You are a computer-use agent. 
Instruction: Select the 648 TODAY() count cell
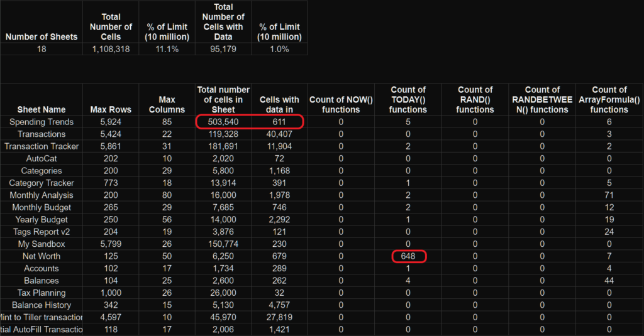tap(408, 256)
